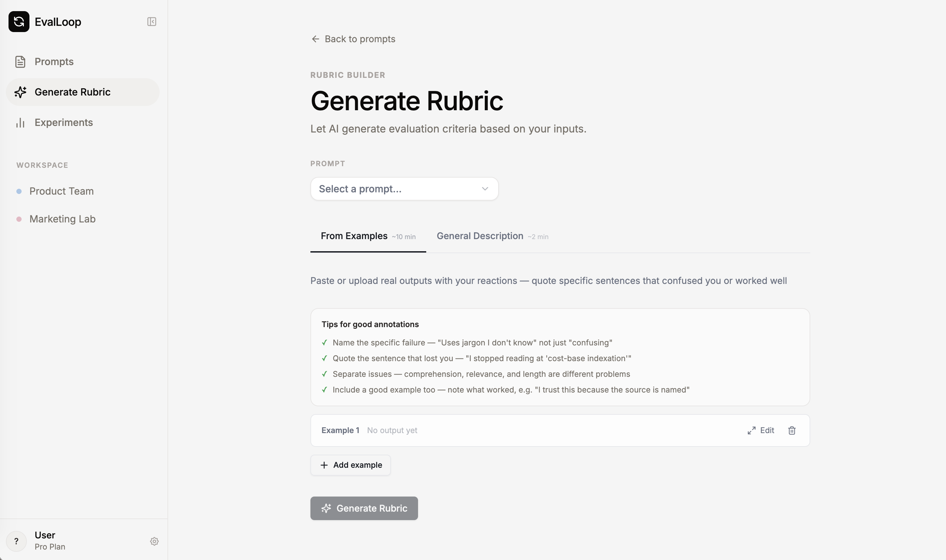Screen dimensions: 946x560
Task: Click the EvalLoop logo icon
Action: pyautogui.click(x=19, y=22)
